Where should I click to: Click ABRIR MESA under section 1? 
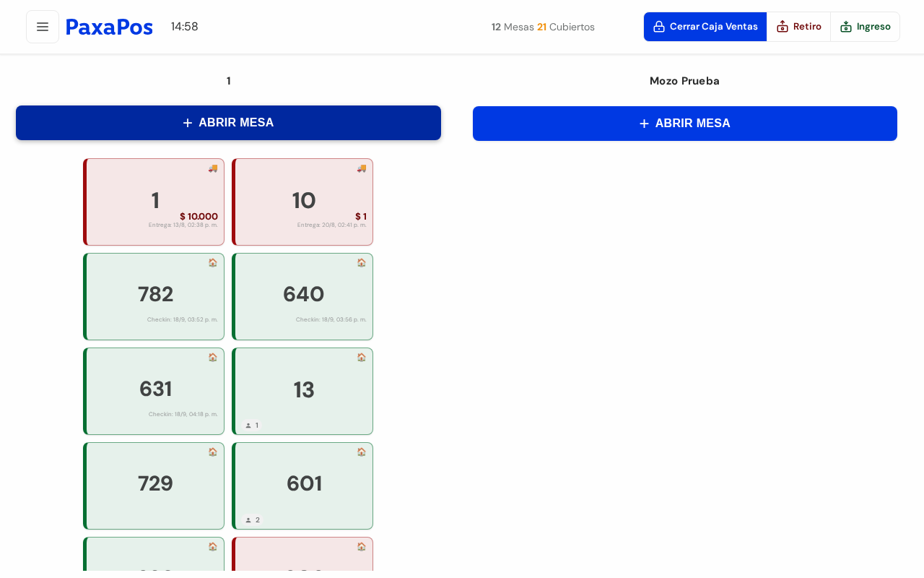(228, 123)
